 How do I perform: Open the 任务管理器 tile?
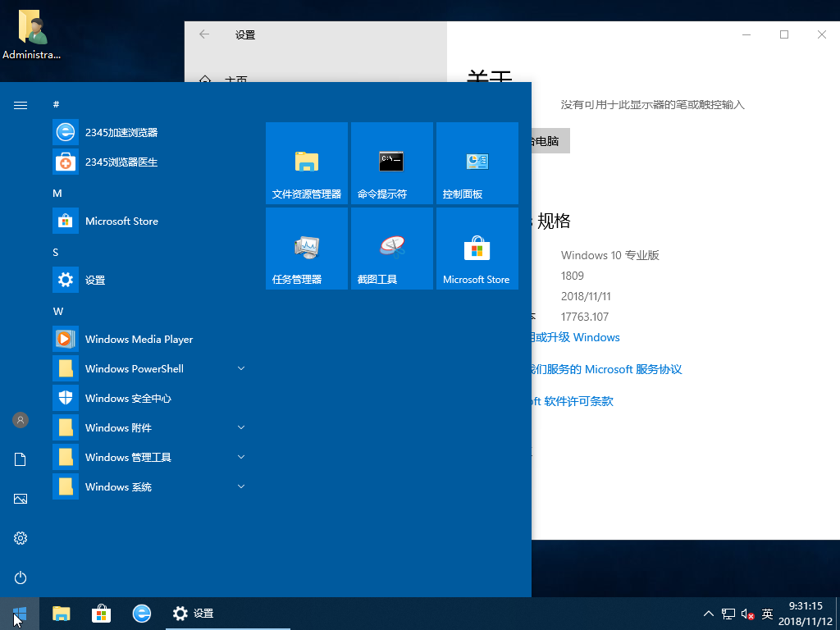pos(307,249)
